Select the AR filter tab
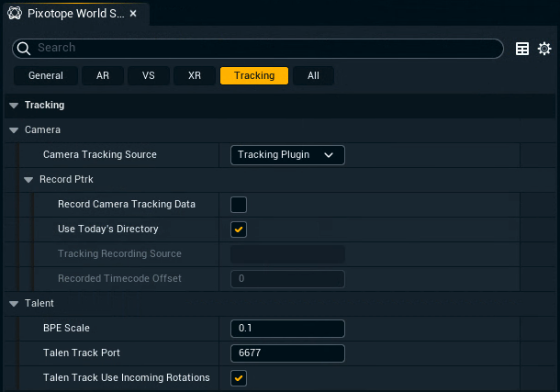This screenshot has width=560, height=392. click(103, 75)
